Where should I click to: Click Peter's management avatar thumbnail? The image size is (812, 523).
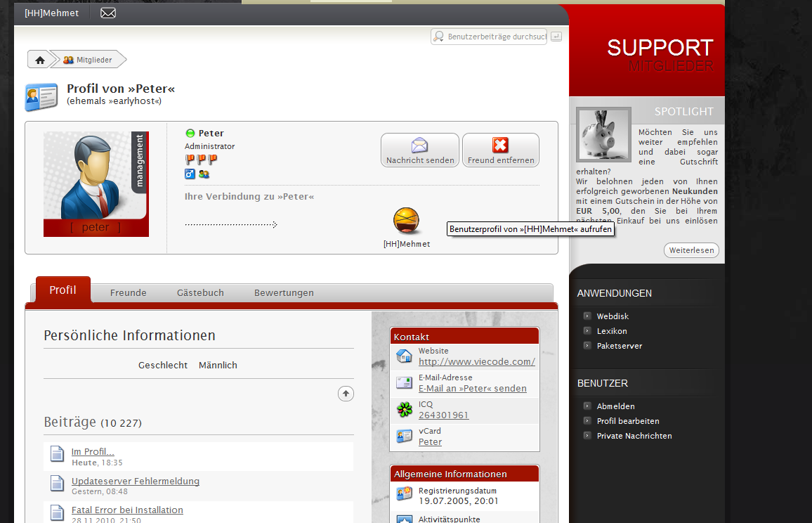pyautogui.click(x=96, y=183)
